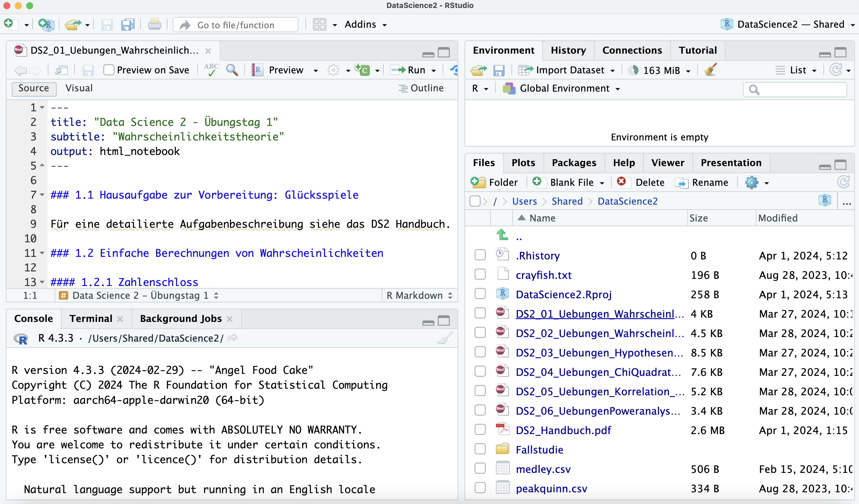Viewport: 859px width, 504px height.
Task: Click the Go to file/function field
Action: point(236,25)
